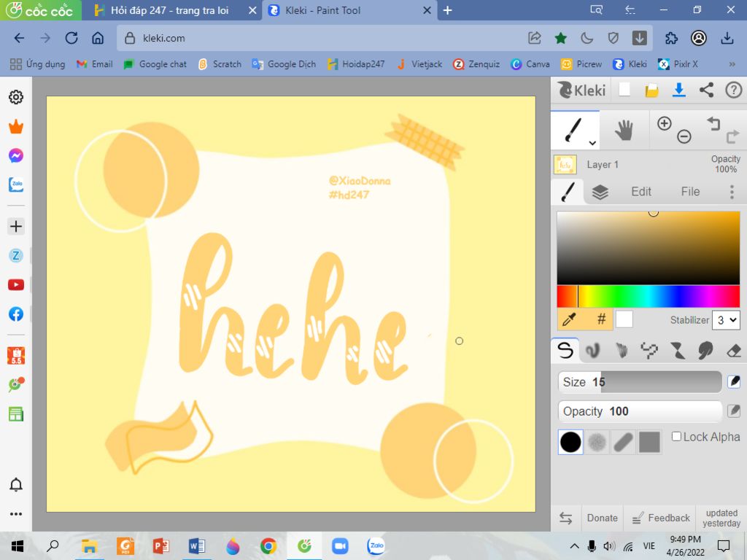Toggle the bookmark star for kleki.com
This screenshot has width=747, height=560.
(561, 38)
